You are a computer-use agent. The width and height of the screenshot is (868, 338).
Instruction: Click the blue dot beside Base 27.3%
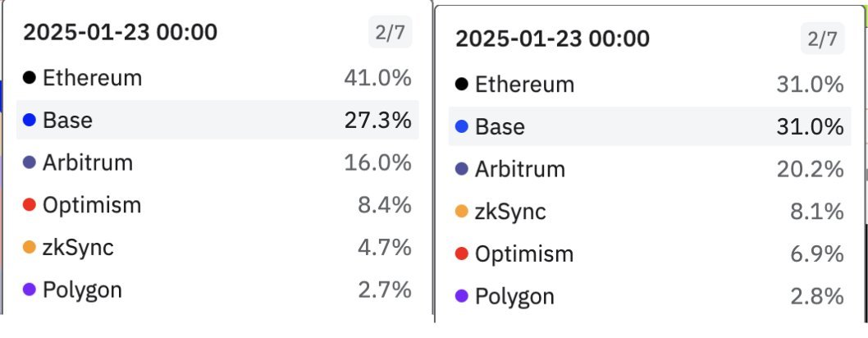click(x=30, y=121)
